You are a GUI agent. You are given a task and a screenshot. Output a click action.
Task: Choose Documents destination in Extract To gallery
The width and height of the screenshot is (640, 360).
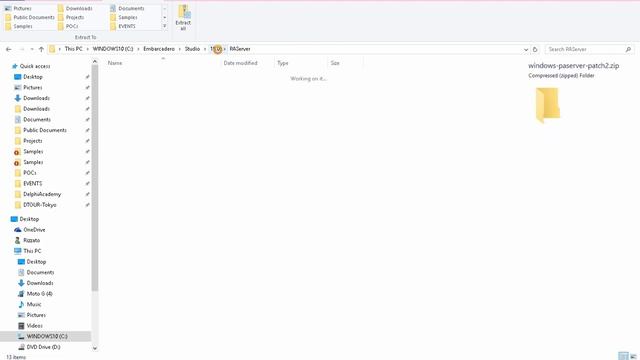tap(127, 8)
